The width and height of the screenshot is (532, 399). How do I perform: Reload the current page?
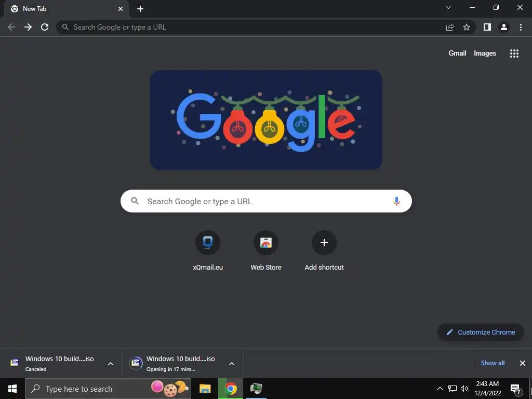(45, 27)
